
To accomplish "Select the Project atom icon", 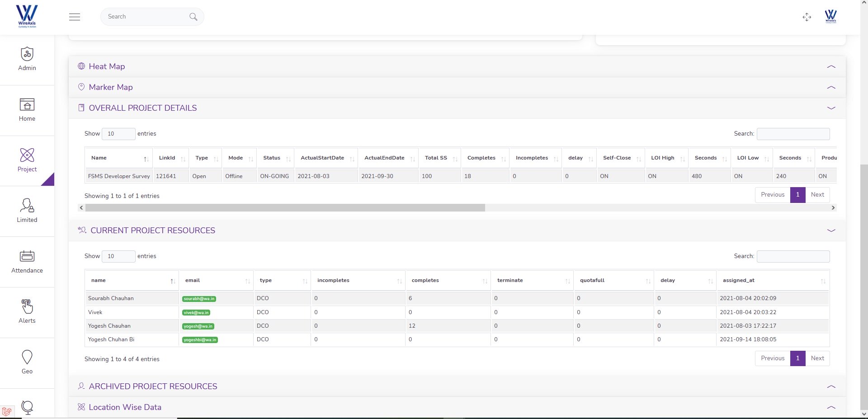I will point(27,155).
